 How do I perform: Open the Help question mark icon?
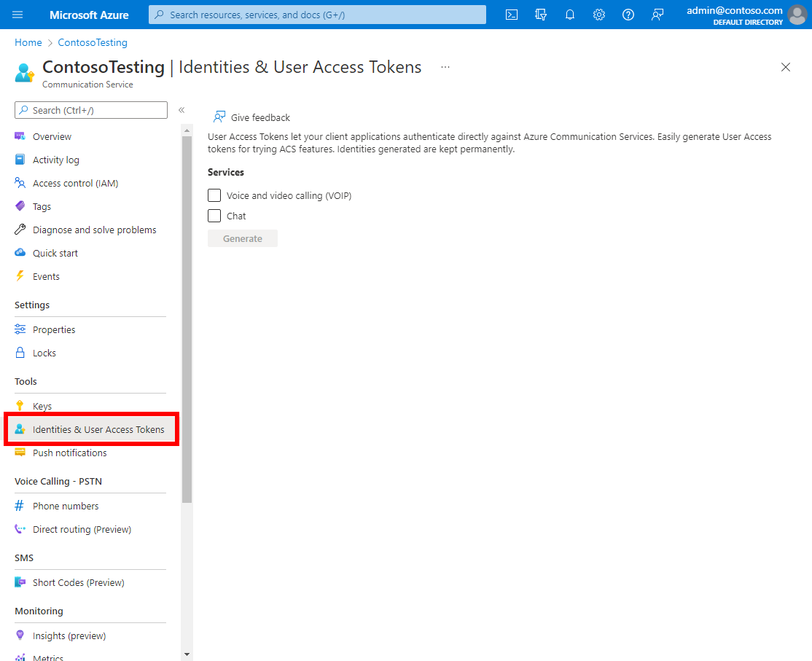click(628, 15)
